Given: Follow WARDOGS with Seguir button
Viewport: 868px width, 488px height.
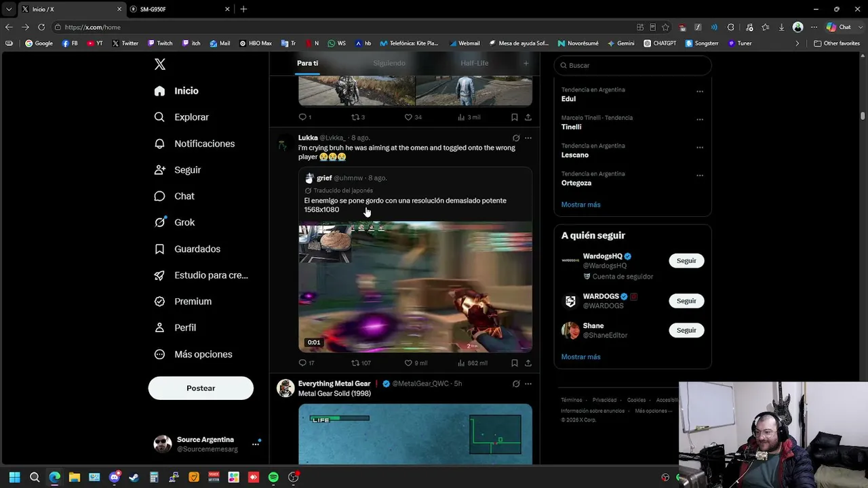Looking at the screenshot, I should [x=686, y=301].
